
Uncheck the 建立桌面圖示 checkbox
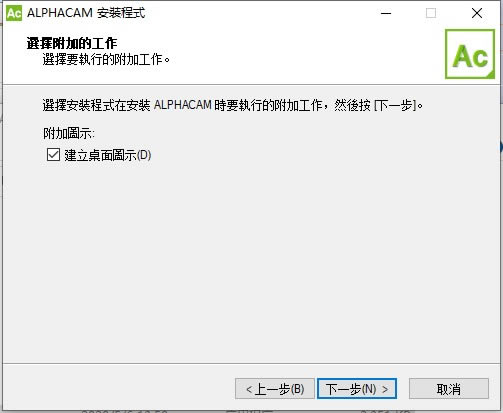[53, 155]
